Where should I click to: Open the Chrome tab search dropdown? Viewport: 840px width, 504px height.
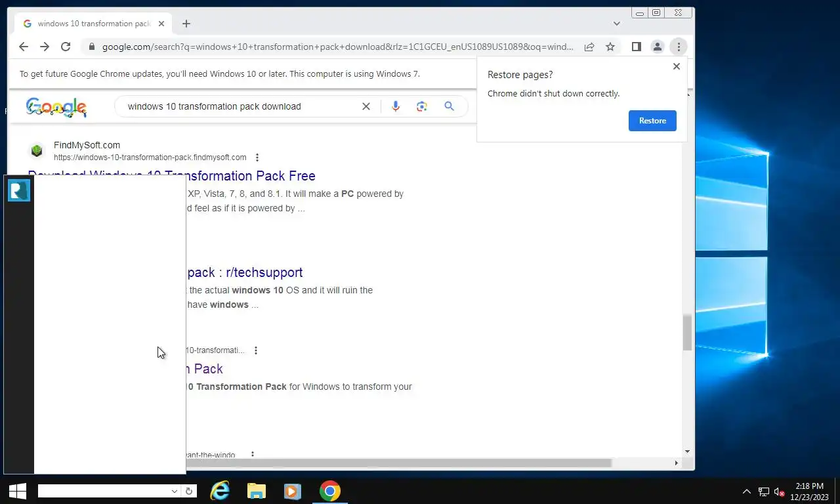tap(616, 24)
